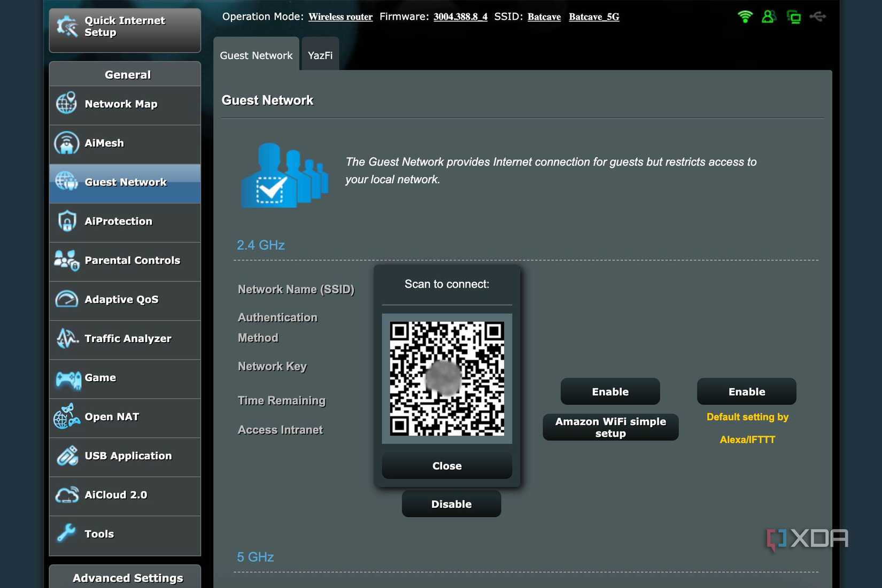Close the Scan to connect popup
Image resolution: width=882 pixels, height=588 pixels.
pyautogui.click(x=446, y=465)
